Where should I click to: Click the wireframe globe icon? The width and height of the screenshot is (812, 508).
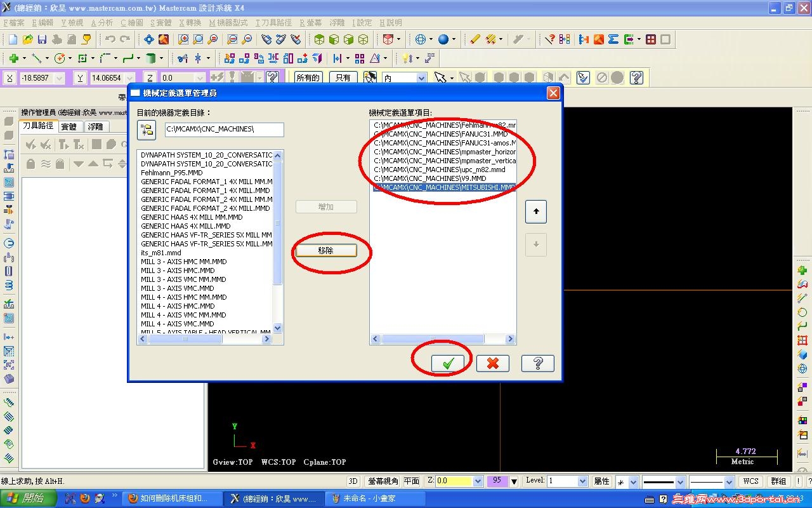pyautogui.click(x=420, y=39)
